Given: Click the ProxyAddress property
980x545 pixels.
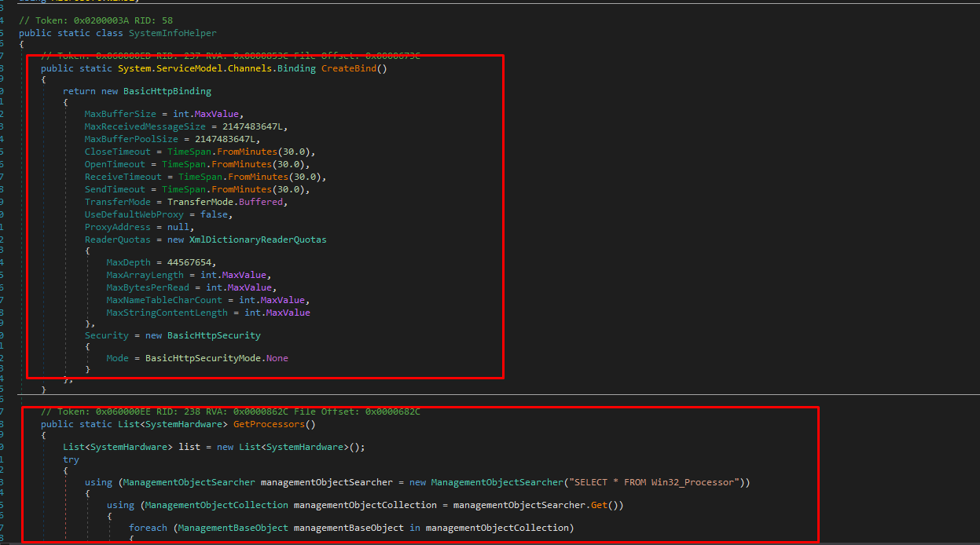Looking at the screenshot, I should point(118,227).
